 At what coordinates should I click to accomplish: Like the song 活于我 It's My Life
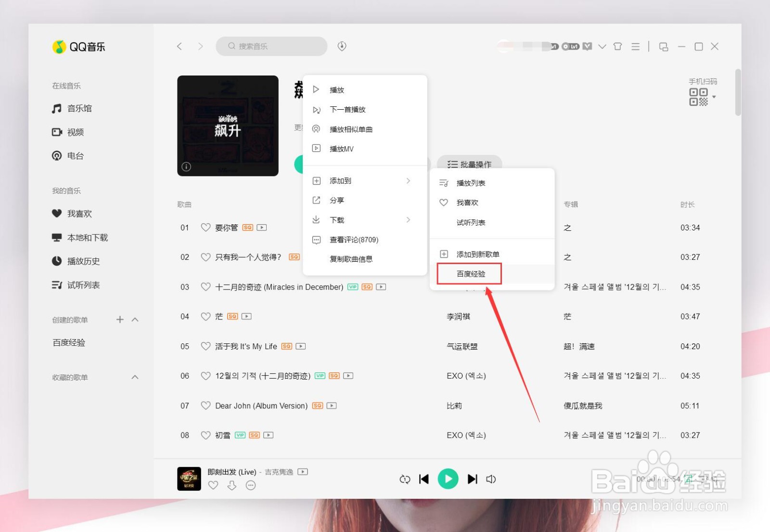click(x=205, y=346)
